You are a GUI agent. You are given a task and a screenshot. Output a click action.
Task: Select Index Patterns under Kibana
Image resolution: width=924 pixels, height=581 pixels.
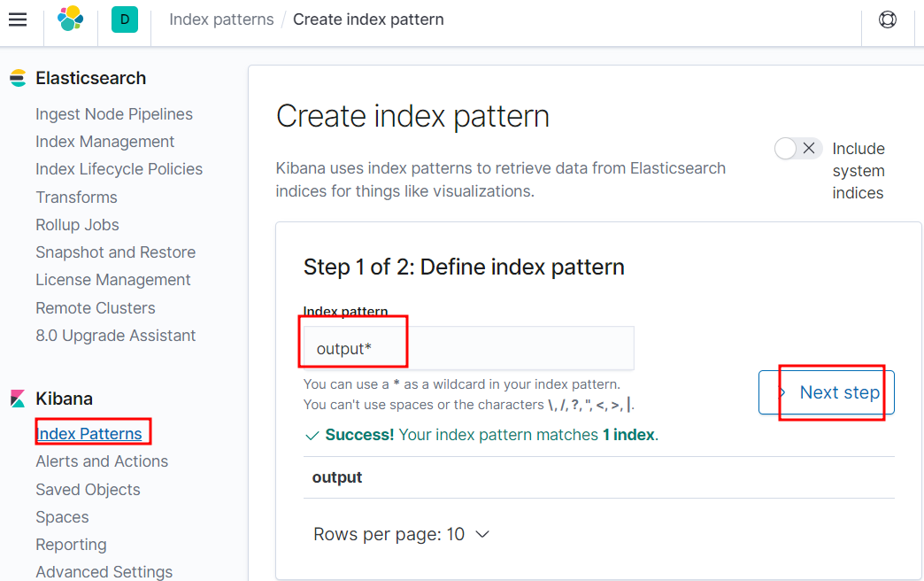pos(89,434)
